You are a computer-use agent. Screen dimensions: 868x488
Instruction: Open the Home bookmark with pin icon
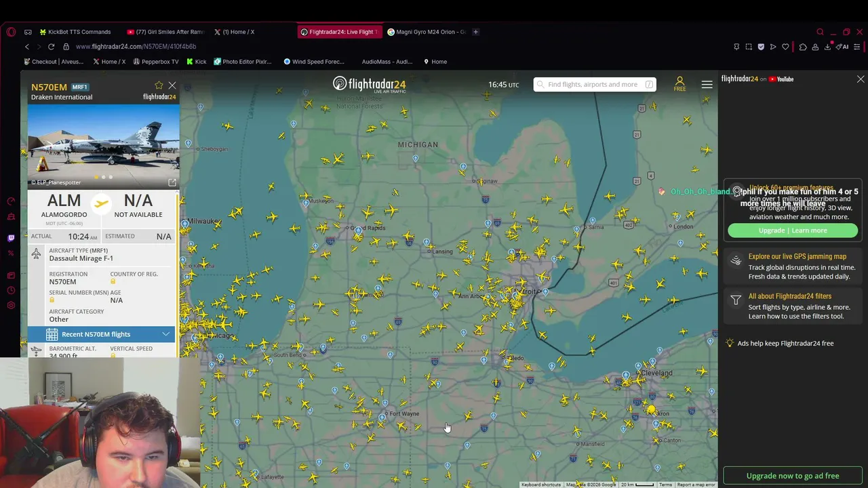[x=435, y=62]
